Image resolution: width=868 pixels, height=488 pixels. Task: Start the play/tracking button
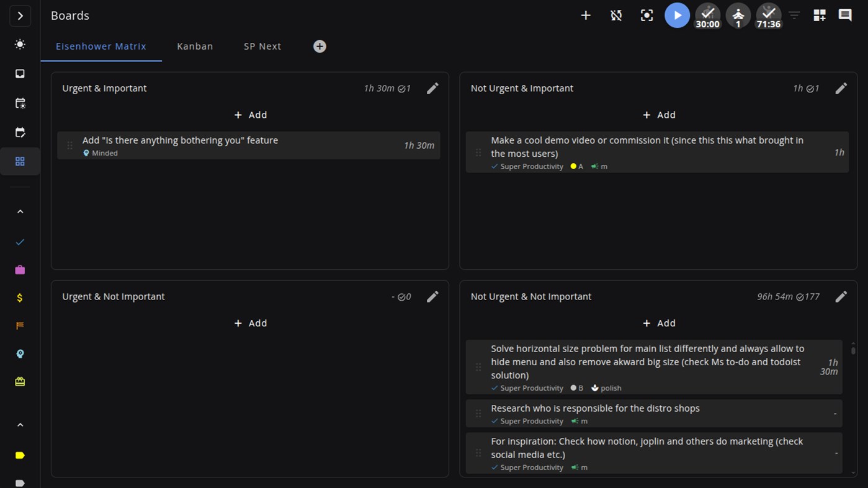(677, 16)
